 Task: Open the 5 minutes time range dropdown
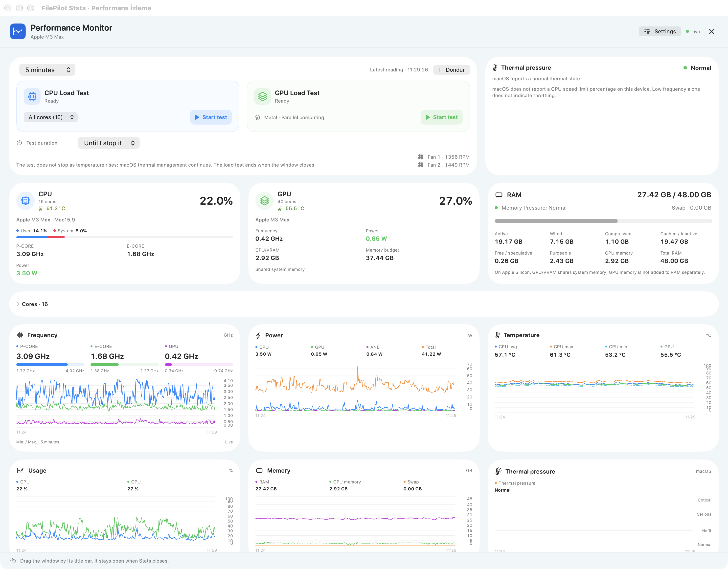47,70
